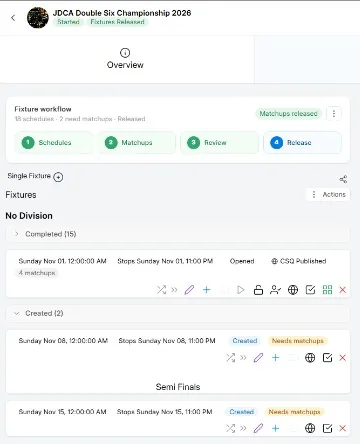Go to Review workflow step
The height and width of the screenshot is (444, 360).
tap(219, 143)
